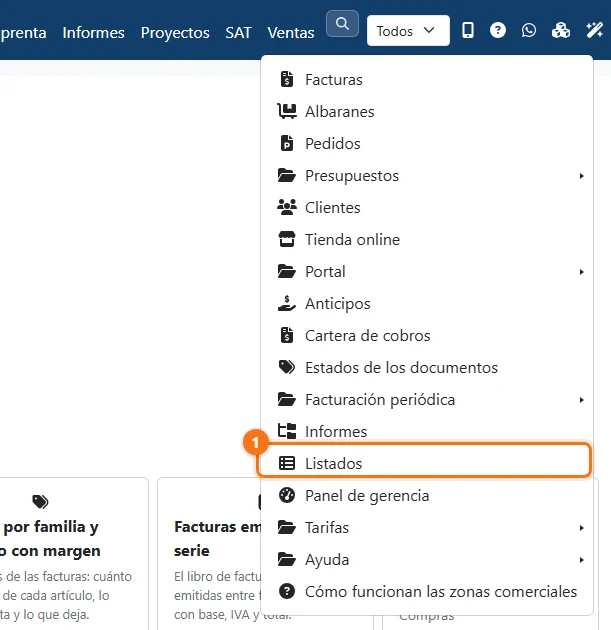
Task: Open the Todos dropdown selector
Action: (408, 31)
